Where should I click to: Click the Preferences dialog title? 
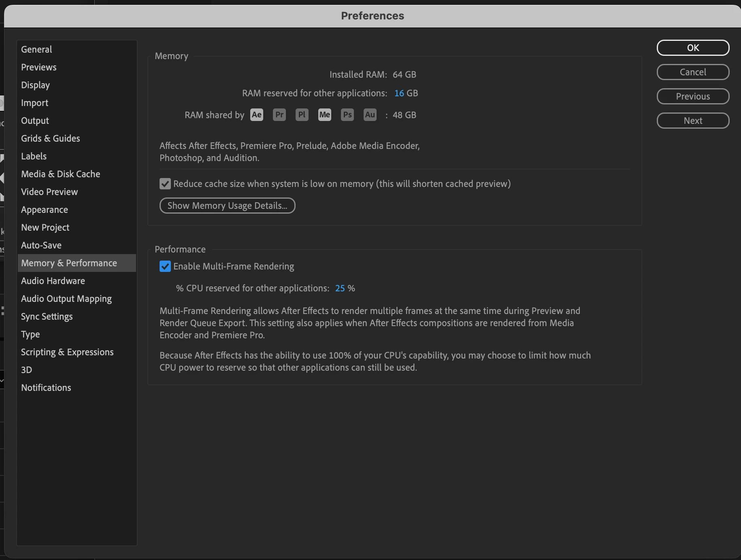pyautogui.click(x=373, y=16)
